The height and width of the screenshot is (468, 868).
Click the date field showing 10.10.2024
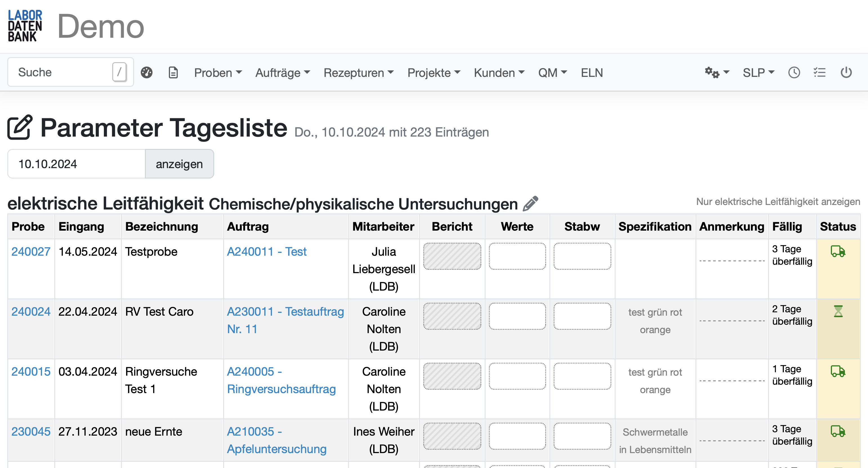pyautogui.click(x=76, y=164)
